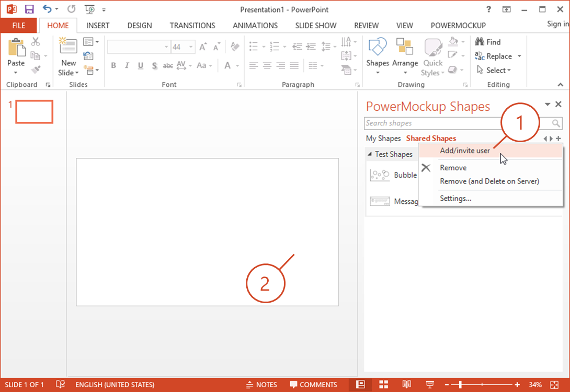Viewport: 570px width, 392px height.
Task: Toggle Bold formatting
Action: pos(113,65)
